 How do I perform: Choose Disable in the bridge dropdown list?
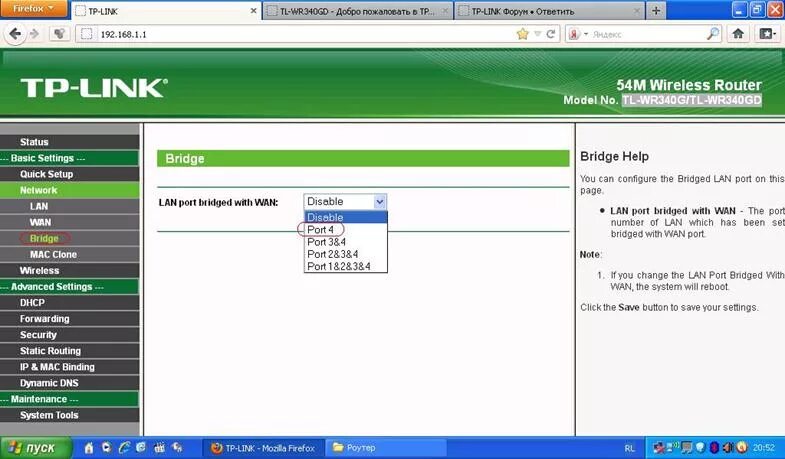coord(345,217)
